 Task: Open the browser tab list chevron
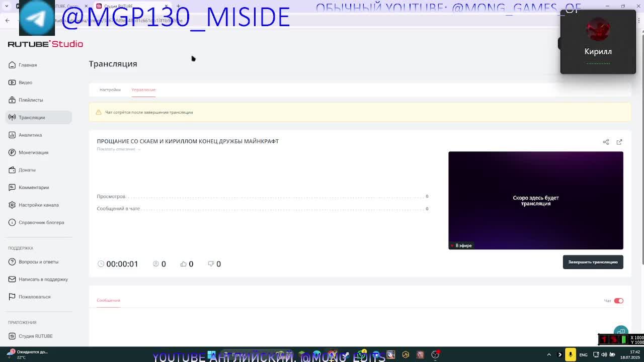pos(7,6)
